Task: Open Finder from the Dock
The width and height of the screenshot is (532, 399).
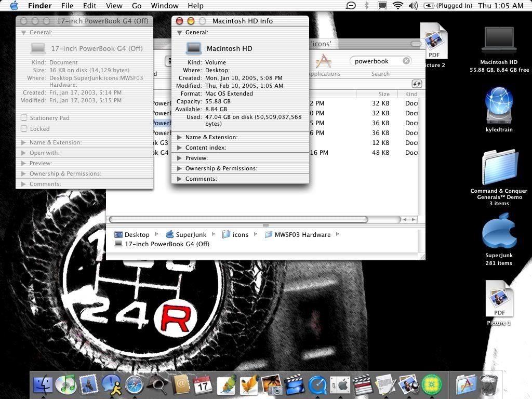Action: [x=43, y=385]
